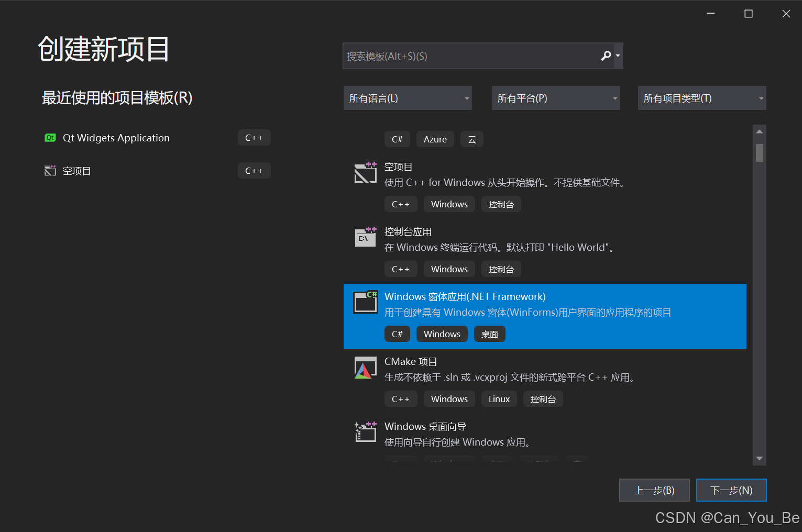
Task: Click inside the 搜索模板 search field
Action: [x=471, y=56]
